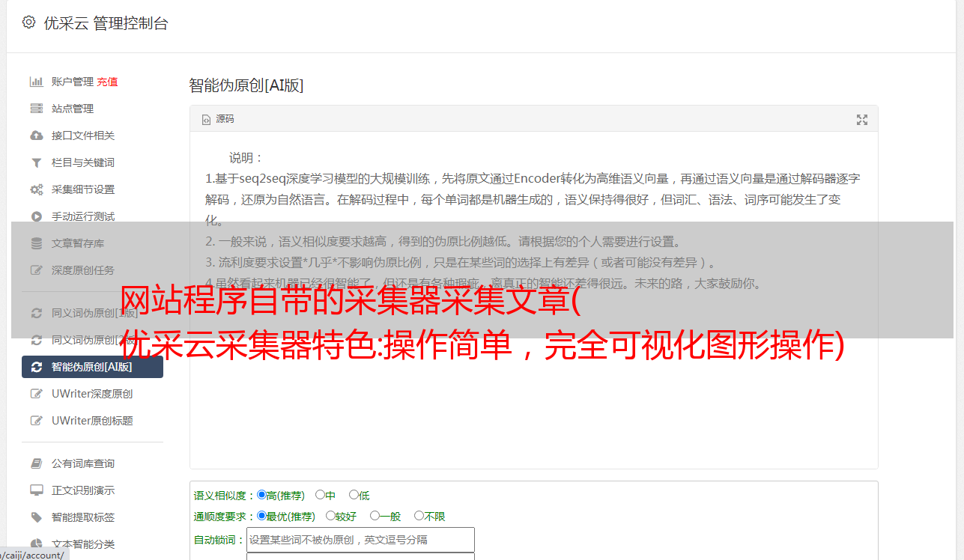This screenshot has height=560, width=964.
Task: Click the 栏目与关键词 filter icon
Action: (36, 162)
